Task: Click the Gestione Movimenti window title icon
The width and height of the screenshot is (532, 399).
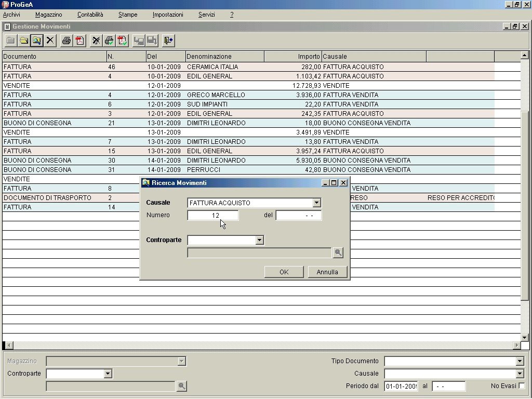Action: [x=7, y=26]
